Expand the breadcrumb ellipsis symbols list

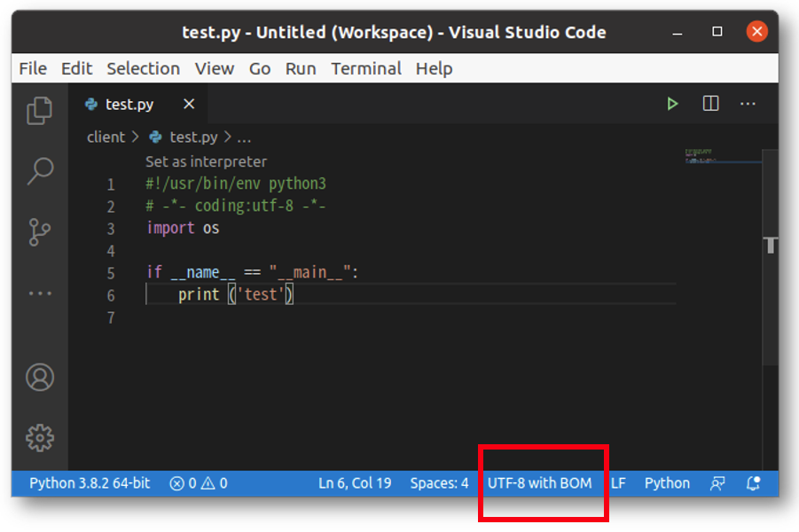pos(244,137)
